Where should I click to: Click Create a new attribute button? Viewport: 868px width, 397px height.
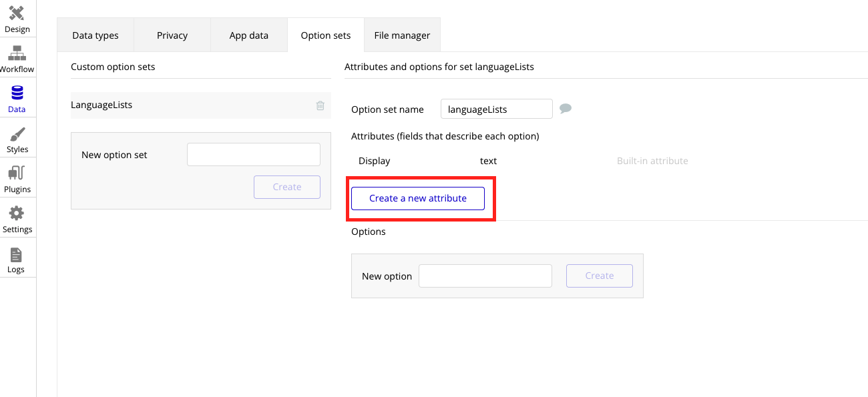(418, 198)
